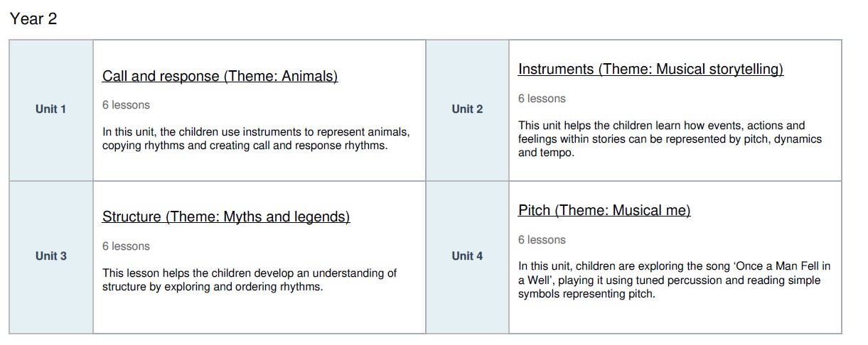Open the Instruments Musical storytelling link

pos(650,70)
